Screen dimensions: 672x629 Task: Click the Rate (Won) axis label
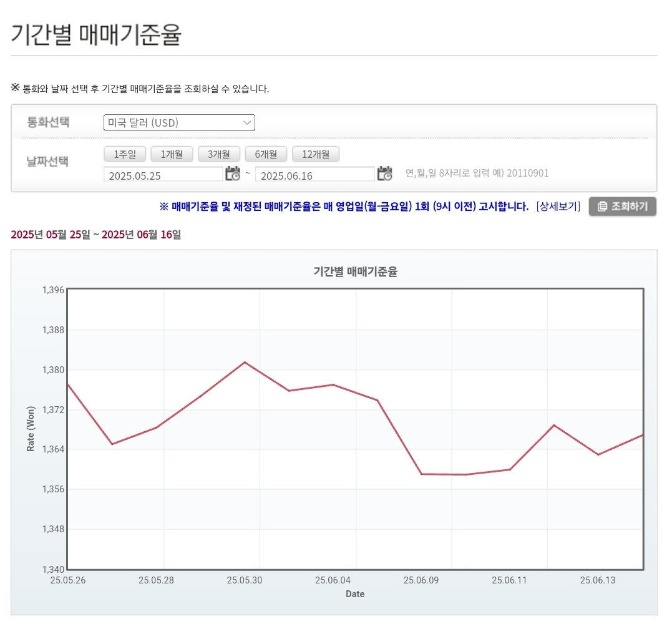pos(31,429)
